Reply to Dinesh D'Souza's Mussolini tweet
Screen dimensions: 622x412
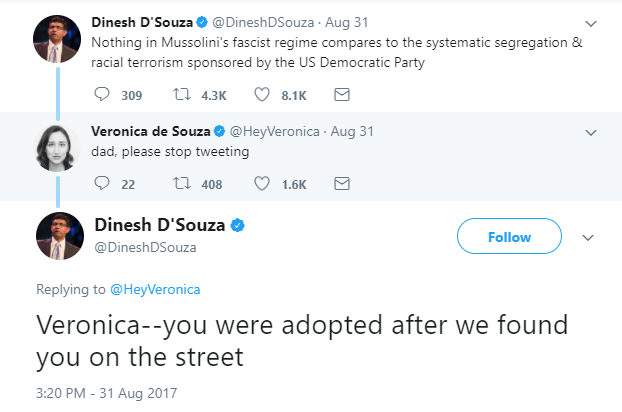tap(100, 95)
